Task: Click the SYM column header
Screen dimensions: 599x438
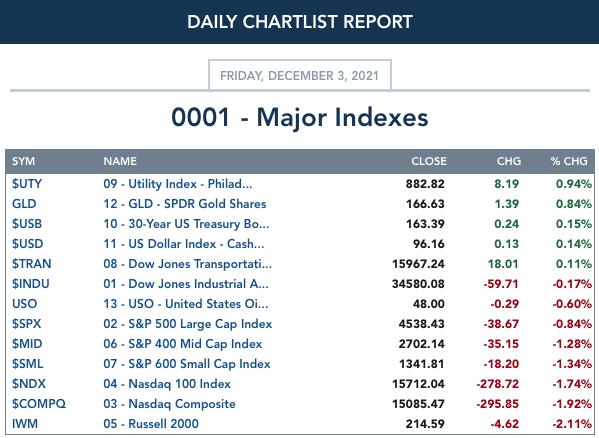Action: click(23, 161)
